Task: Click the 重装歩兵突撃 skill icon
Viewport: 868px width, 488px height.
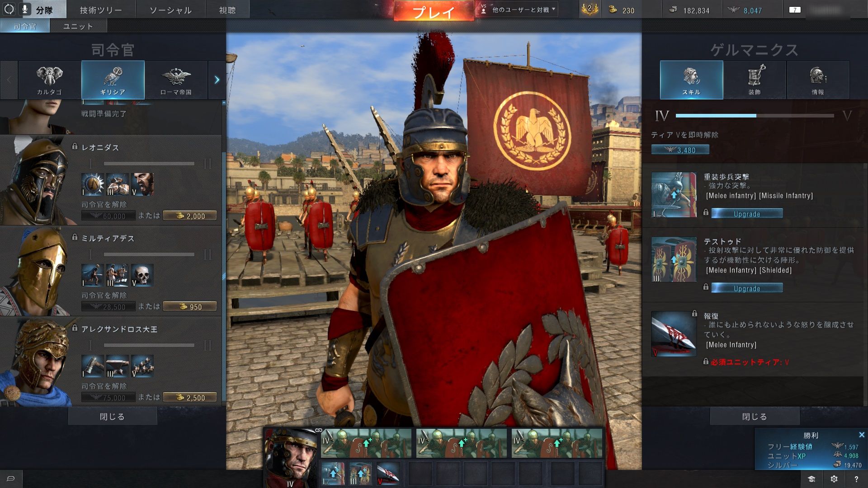Action: pyautogui.click(x=674, y=195)
